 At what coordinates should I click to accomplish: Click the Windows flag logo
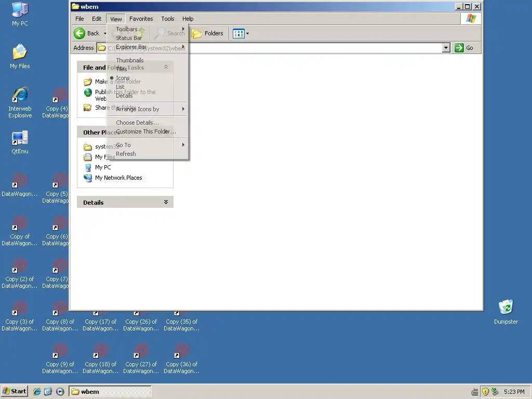coord(471,19)
